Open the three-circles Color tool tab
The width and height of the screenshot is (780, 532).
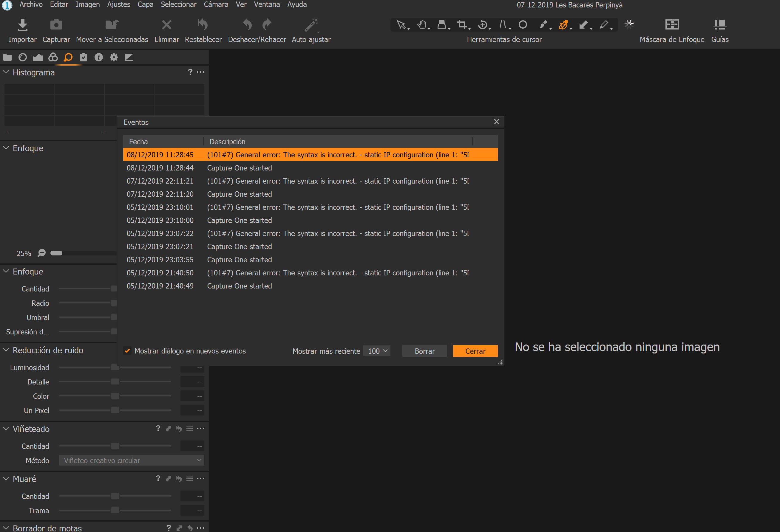tap(53, 57)
